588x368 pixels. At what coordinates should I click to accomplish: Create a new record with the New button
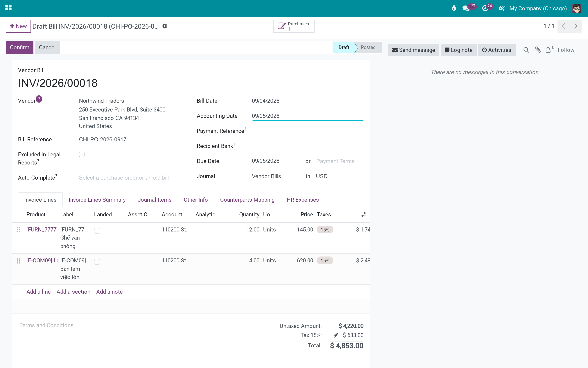coord(18,26)
